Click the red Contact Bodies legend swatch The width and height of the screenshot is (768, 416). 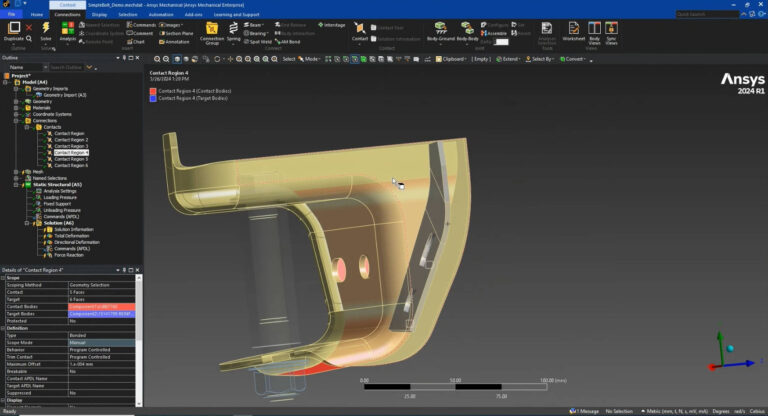153,91
